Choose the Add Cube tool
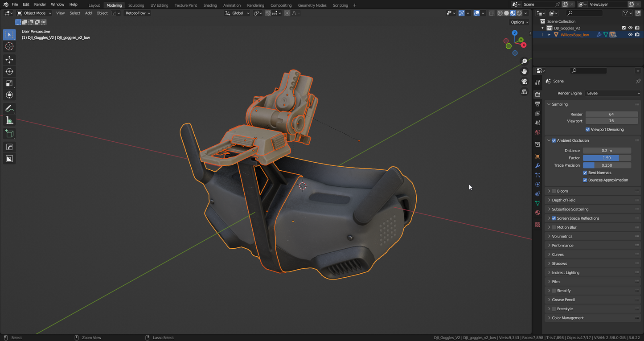The height and width of the screenshot is (341, 644). tap(9, 134)
